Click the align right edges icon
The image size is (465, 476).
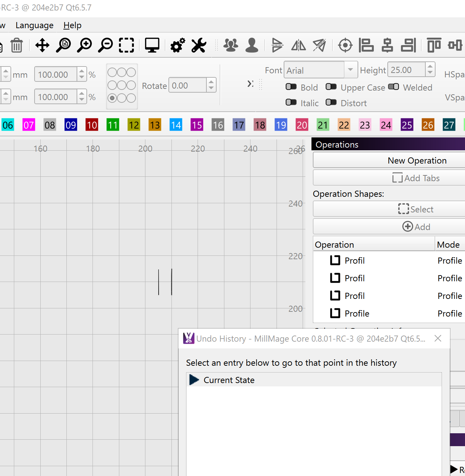(408, 45)
